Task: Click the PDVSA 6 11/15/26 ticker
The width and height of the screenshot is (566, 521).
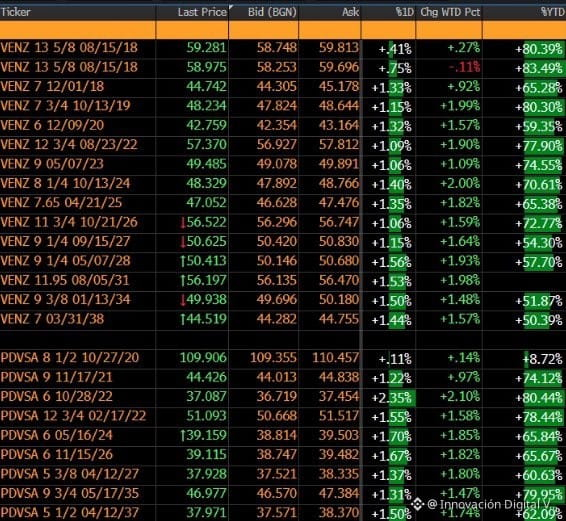Action: coord(56,455)
